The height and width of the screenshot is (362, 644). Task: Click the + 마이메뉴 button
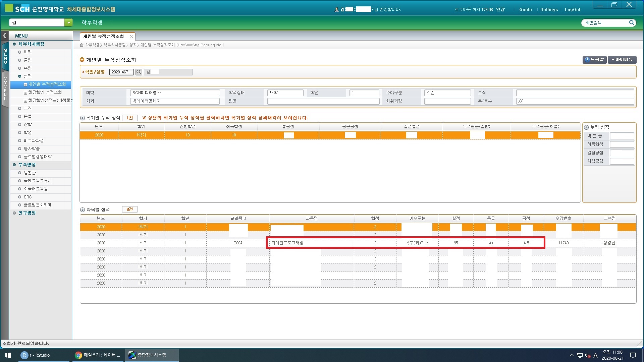622,60
